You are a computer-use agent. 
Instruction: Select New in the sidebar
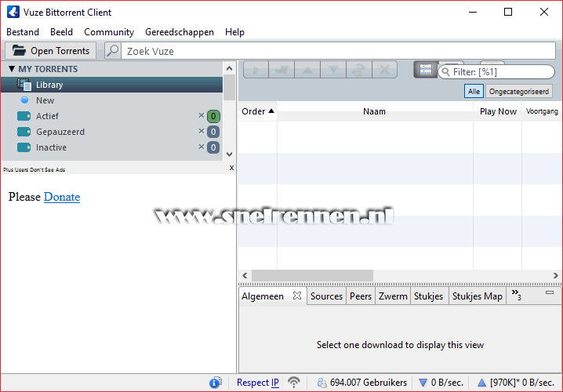pos(111,100)
